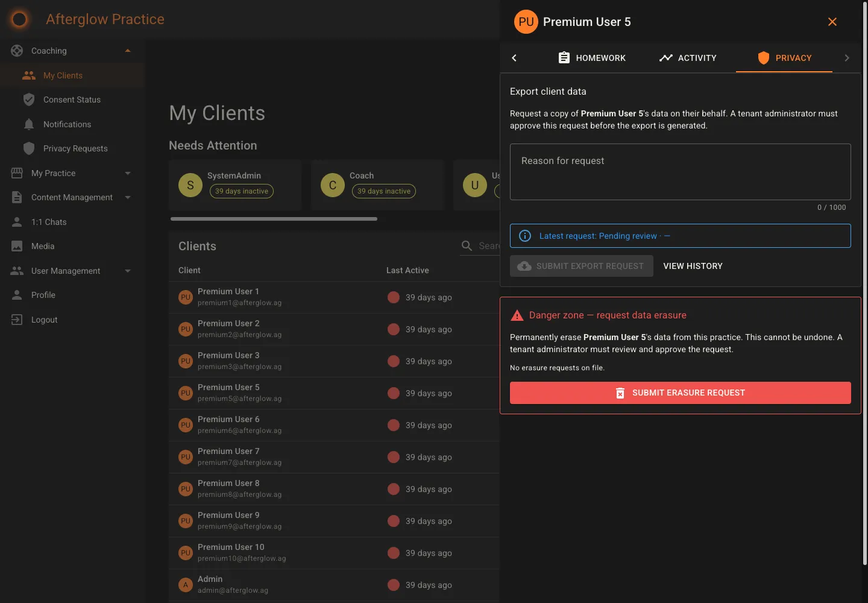
Task: Click premium6@afterglow.ag email text
Action: (x=239, y=431)
